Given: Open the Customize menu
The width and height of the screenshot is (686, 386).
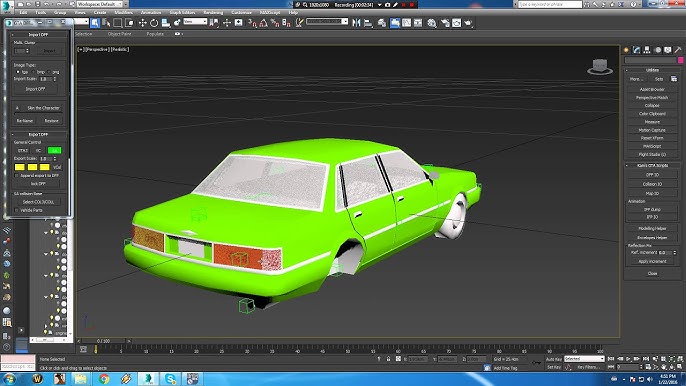Looking at the screenshot, I should [x=242, y=12].
